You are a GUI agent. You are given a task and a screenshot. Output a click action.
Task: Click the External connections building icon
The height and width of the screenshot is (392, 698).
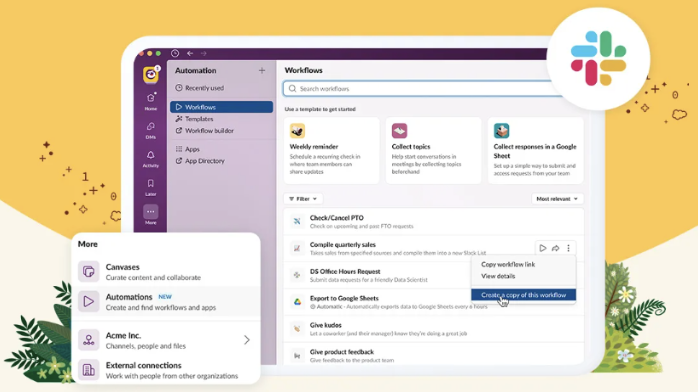[x=89, y=370]
